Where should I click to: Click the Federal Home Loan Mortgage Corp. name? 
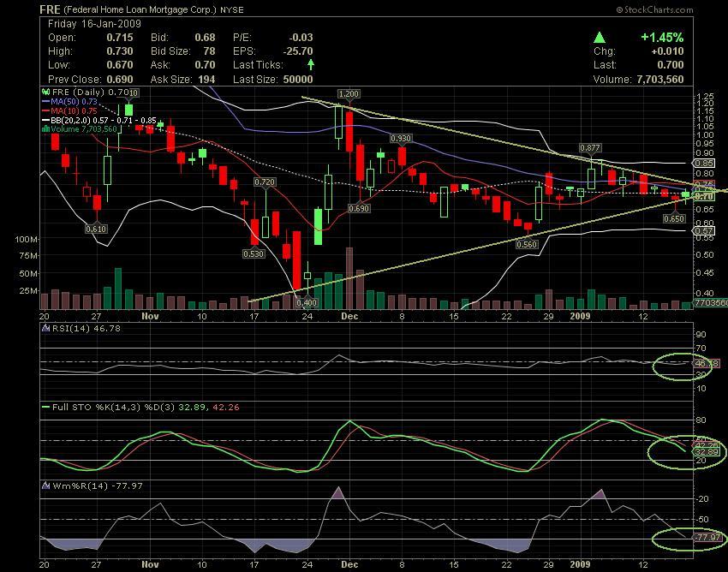pos(140,9)
